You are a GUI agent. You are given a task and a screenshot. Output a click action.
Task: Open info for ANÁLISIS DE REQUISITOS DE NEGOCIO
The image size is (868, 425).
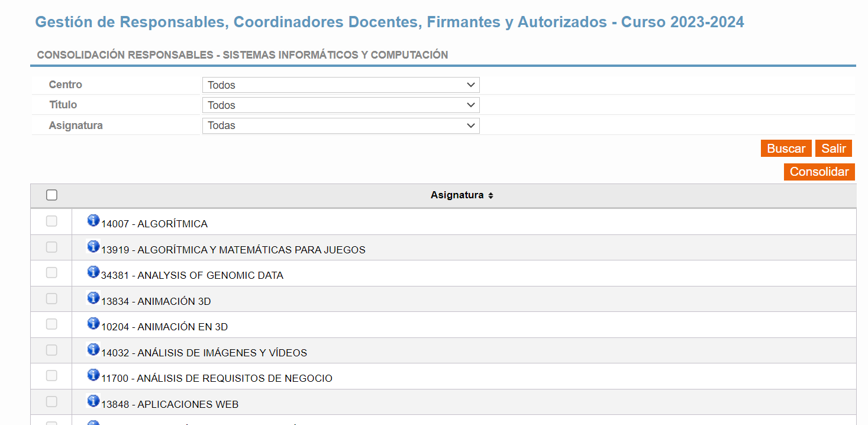coord(93,375)
